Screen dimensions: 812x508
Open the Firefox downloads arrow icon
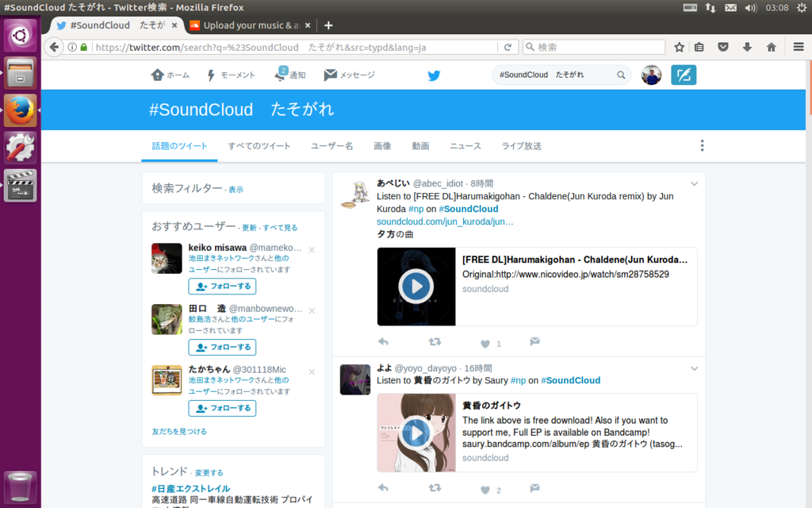coord(747,47)
